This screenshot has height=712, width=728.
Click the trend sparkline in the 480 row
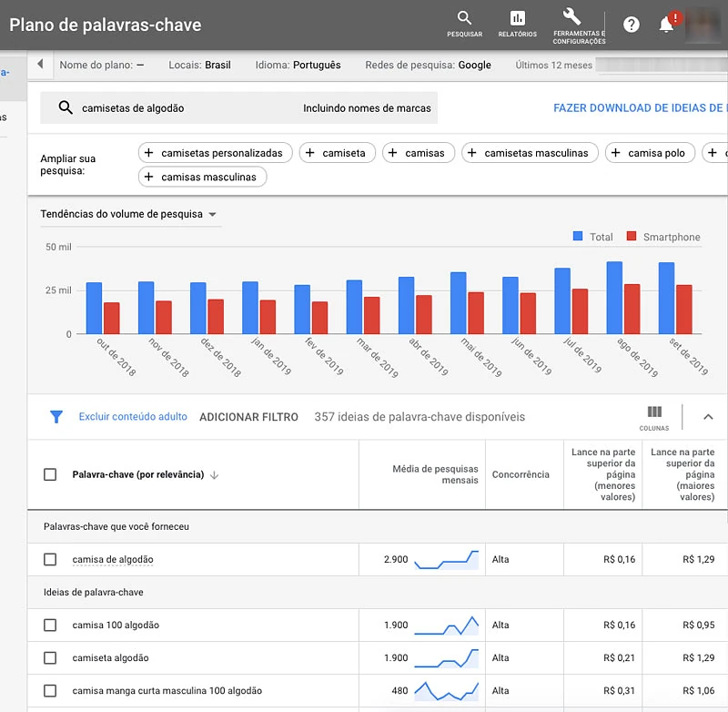[x=446, y=691]
